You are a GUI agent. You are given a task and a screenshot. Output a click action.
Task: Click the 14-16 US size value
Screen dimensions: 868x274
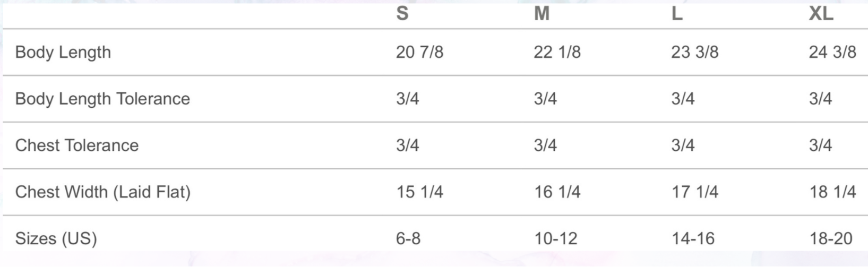pyautogui.click(x=693, y=238)
